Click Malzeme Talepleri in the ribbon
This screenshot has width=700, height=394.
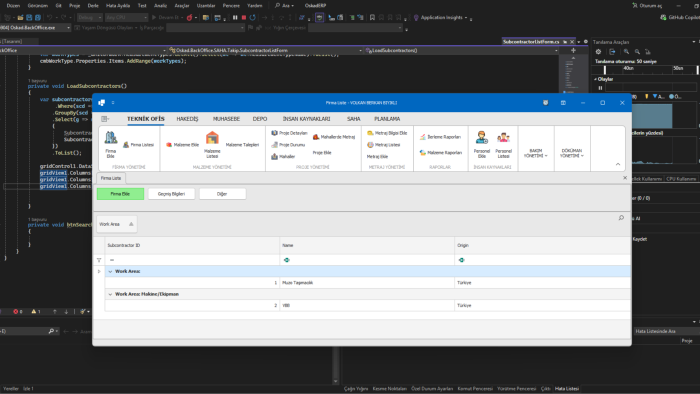pyautogui.click(x=242, y=145)
